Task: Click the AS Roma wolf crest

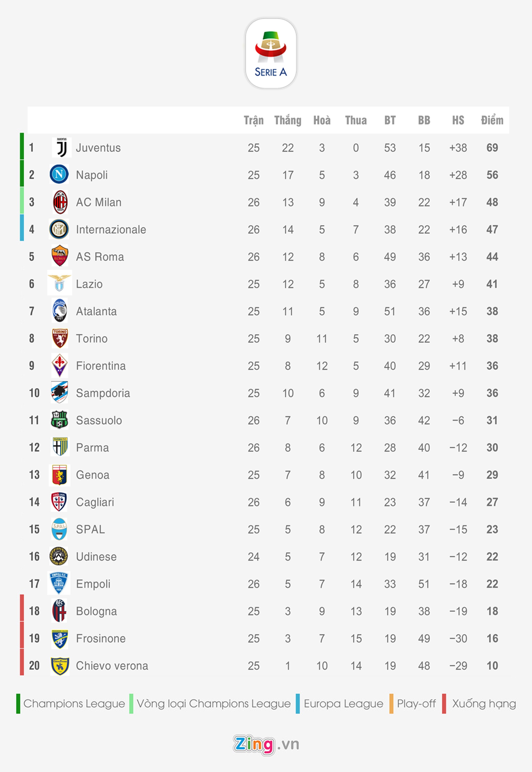Action: (60, 256)
